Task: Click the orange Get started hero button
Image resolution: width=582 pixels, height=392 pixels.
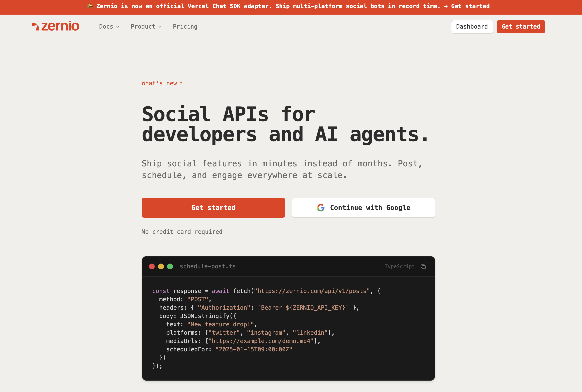Action: [213, 207]
